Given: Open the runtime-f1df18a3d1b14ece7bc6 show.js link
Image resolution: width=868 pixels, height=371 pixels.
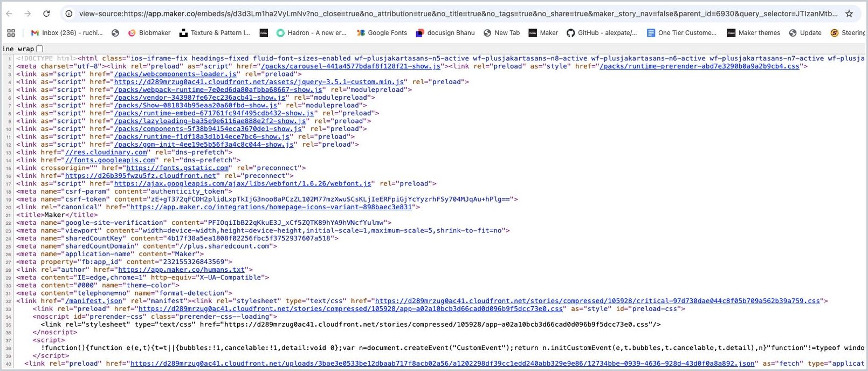Looking at the screenshot, I should [202, 136].
